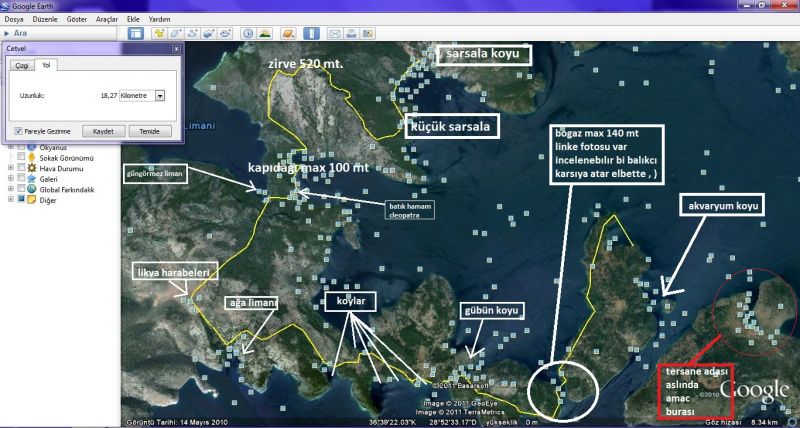Expand the Global Farkındalık tree node

[11, 189]
